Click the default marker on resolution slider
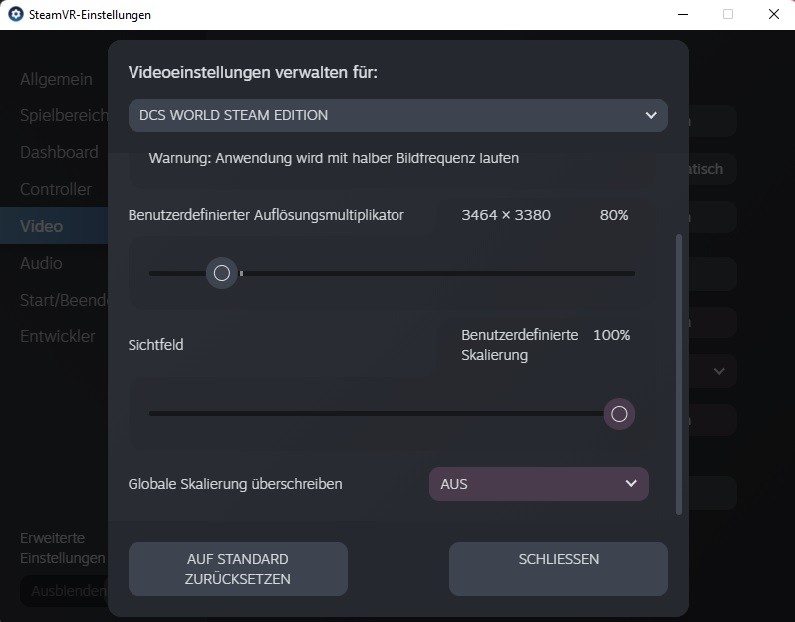This screenshot has width=795, height=622. click(x=241, y=273)
